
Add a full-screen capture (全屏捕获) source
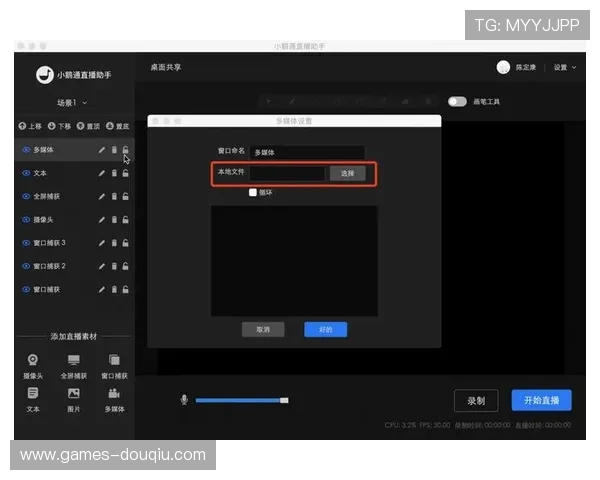click(73, 364)
